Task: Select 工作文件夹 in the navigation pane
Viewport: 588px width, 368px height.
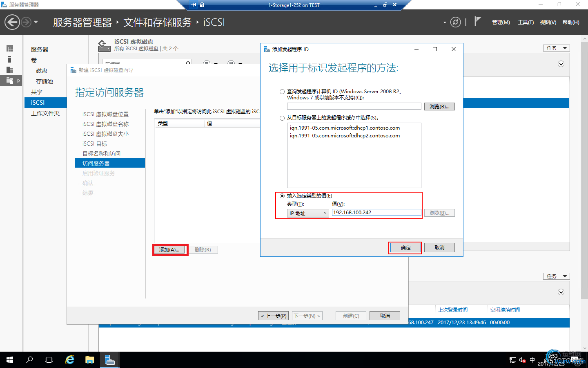Action: (45, 113)
